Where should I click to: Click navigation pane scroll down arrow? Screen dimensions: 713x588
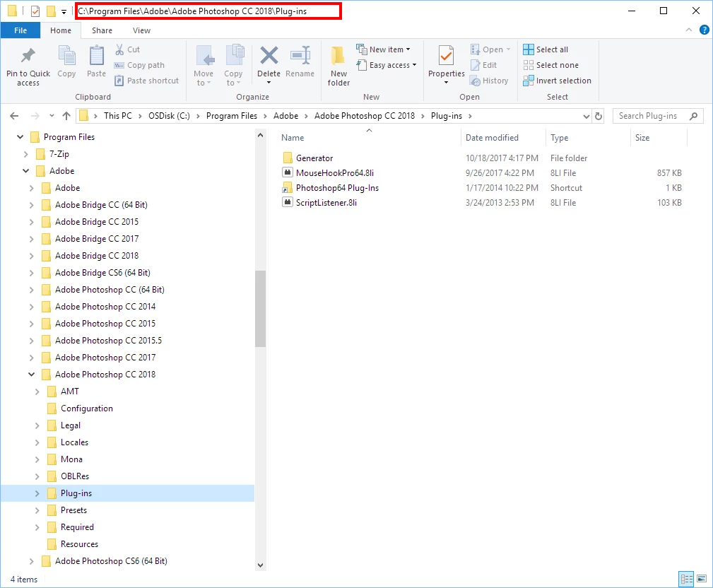[x=260, y=565]
